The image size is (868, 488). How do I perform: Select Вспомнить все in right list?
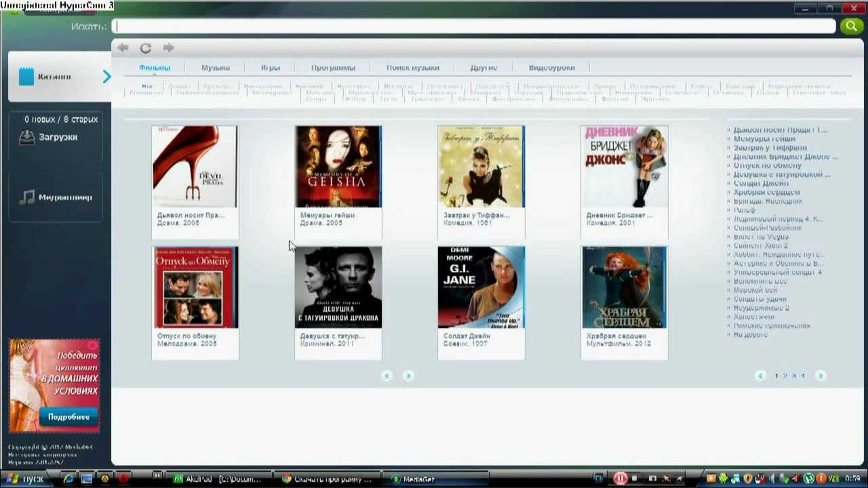(x=760, y=281)
